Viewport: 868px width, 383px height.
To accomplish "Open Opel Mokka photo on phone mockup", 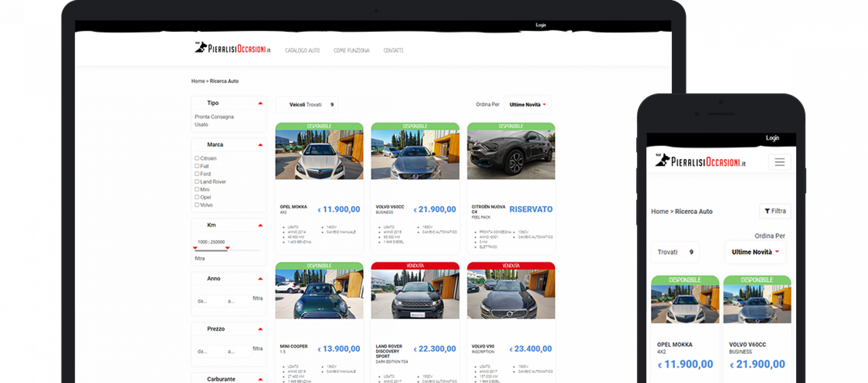I will (685, 304).
